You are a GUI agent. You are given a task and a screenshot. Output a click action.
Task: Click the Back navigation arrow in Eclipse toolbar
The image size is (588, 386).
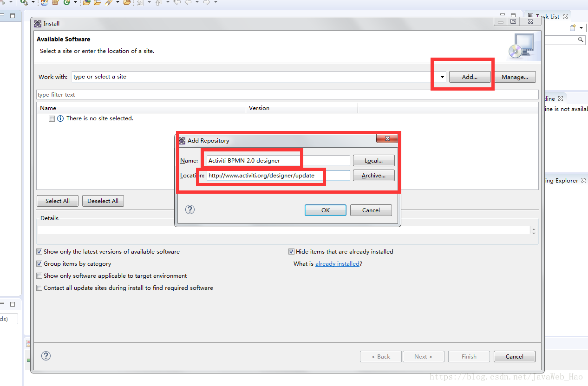[x=188, y=2]
